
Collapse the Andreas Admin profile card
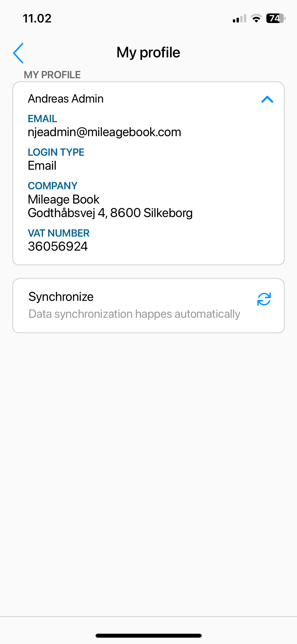point(267,99)
